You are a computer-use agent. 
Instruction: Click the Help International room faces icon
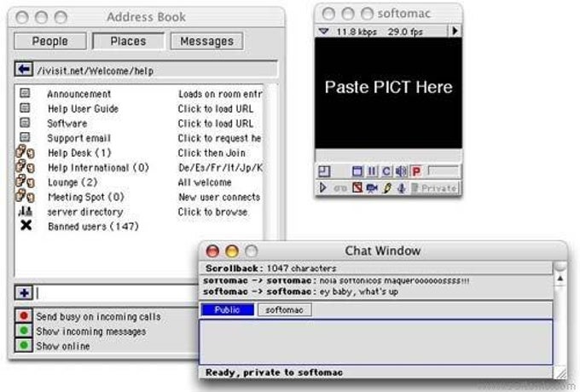[x=25, y=167]
